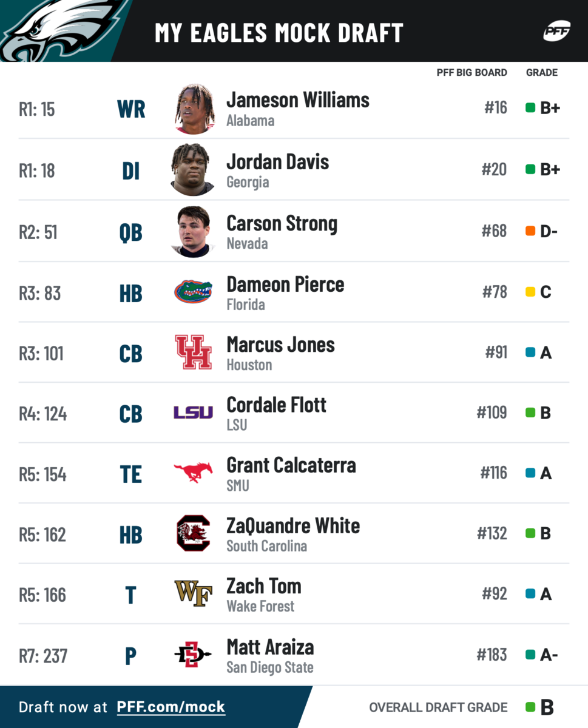
Task: Select Carson Strong headshot photo
Action: coord(193,232)
